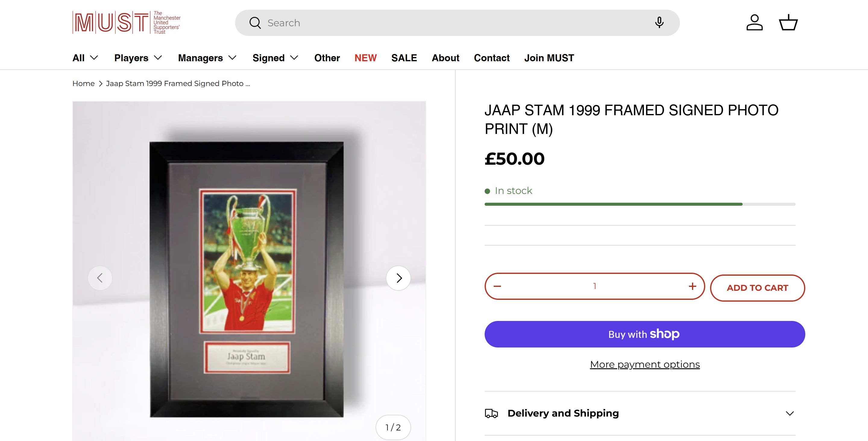Expand the All menu dropdown
This screenshot has height=441, width=868.
pos(85,58)
